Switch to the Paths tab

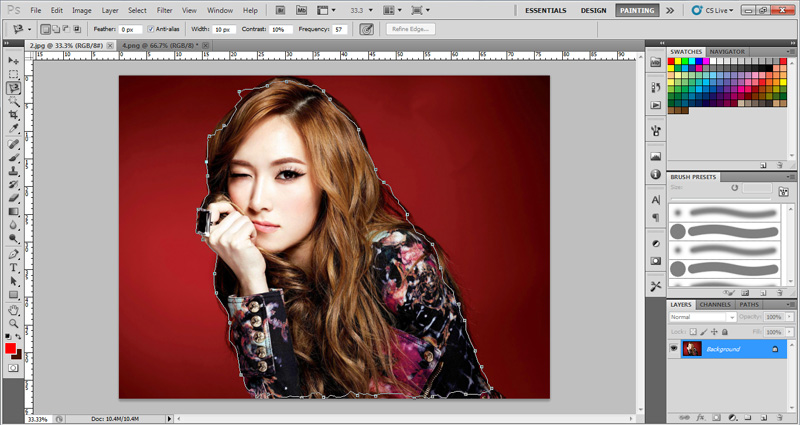pos(749,305)
